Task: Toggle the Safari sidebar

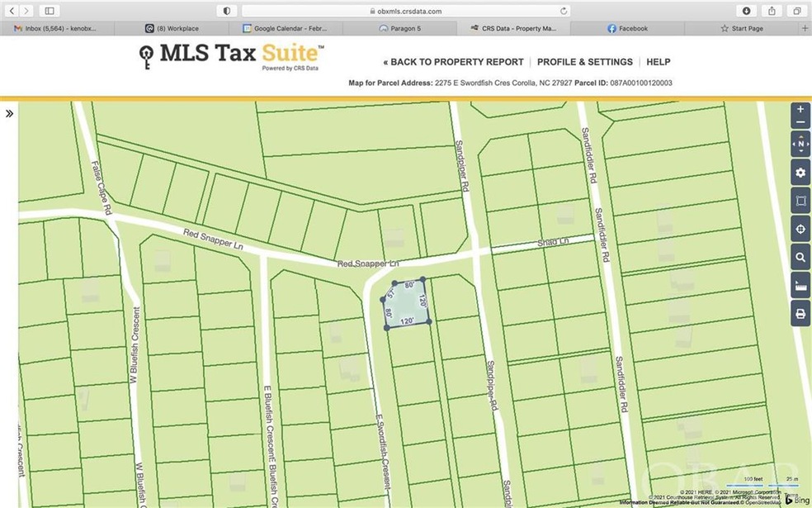Action: [49, 11]
